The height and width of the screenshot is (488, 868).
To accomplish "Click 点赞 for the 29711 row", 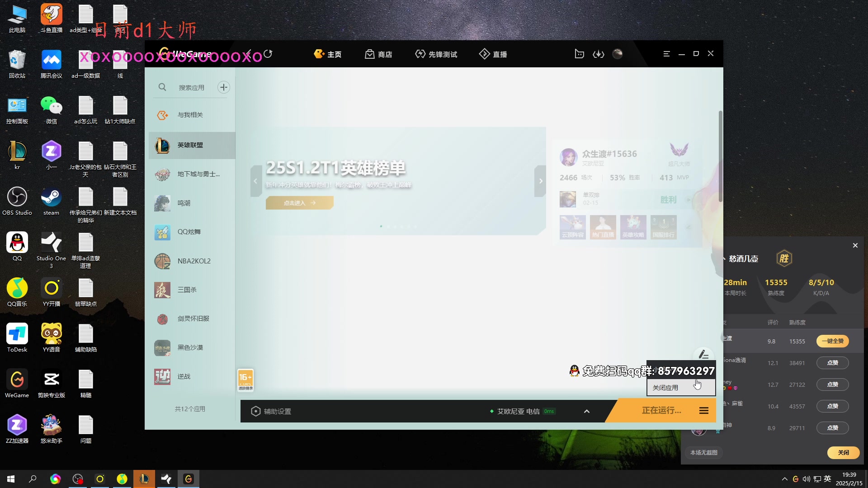I will click(833, 428).
